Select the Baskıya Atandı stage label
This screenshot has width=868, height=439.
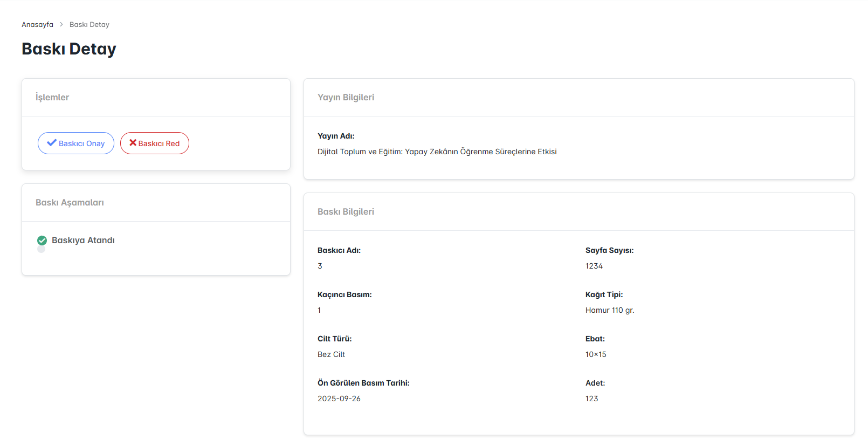pos(83,241)
